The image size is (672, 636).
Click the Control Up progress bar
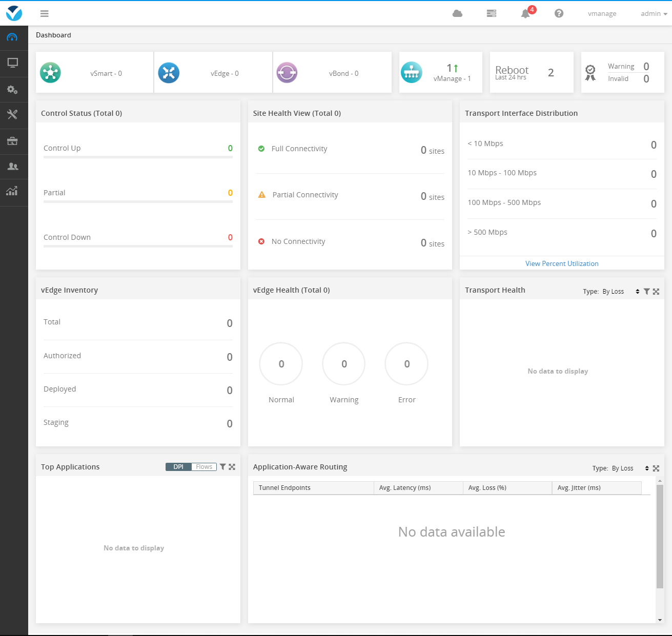point(138,157)
